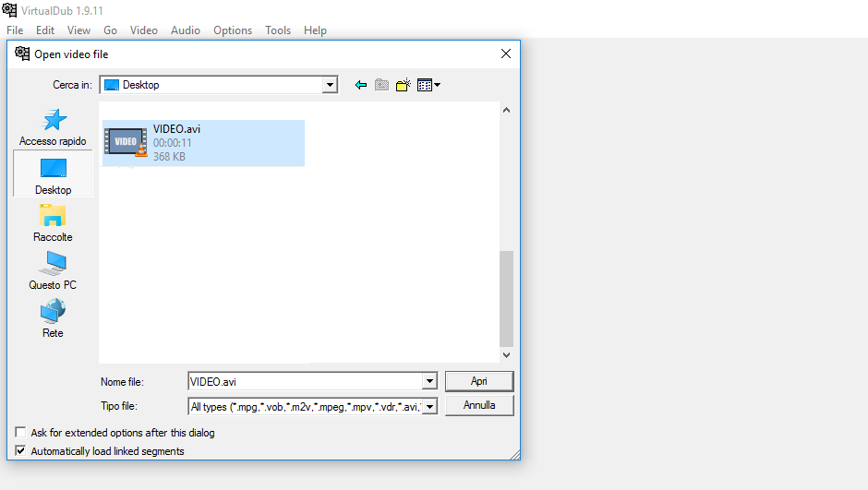868x490 pixels.
Task: Uncheck Automatically load linked segments
Action: click(20, 450)
